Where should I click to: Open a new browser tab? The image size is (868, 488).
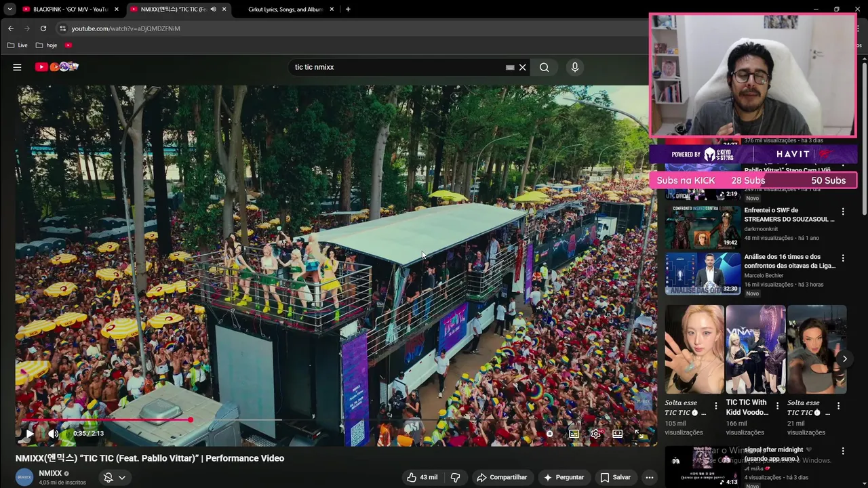pos(348,9)
